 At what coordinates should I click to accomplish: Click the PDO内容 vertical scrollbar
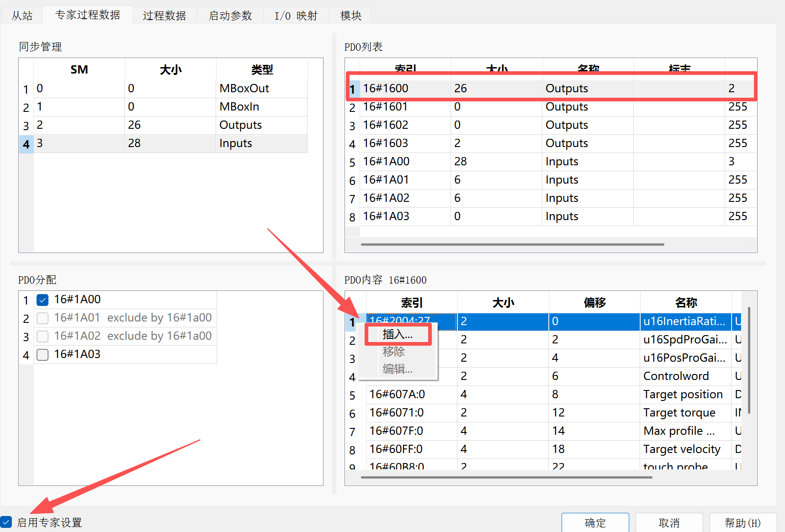click(x=749, y=360)
